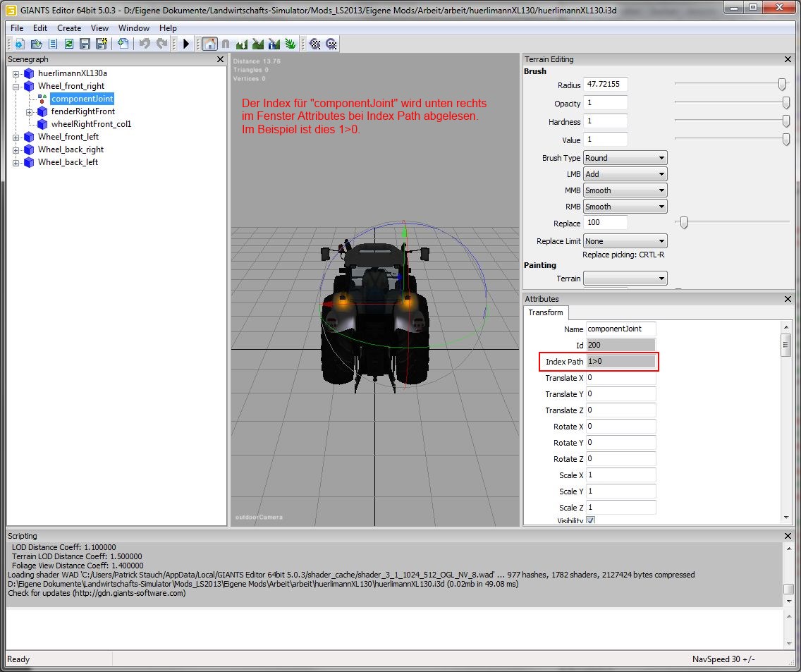This screenshot has width=801, height=672.
Task: Select the Transform tab in Attributes
Action: [x=546, y=312]
